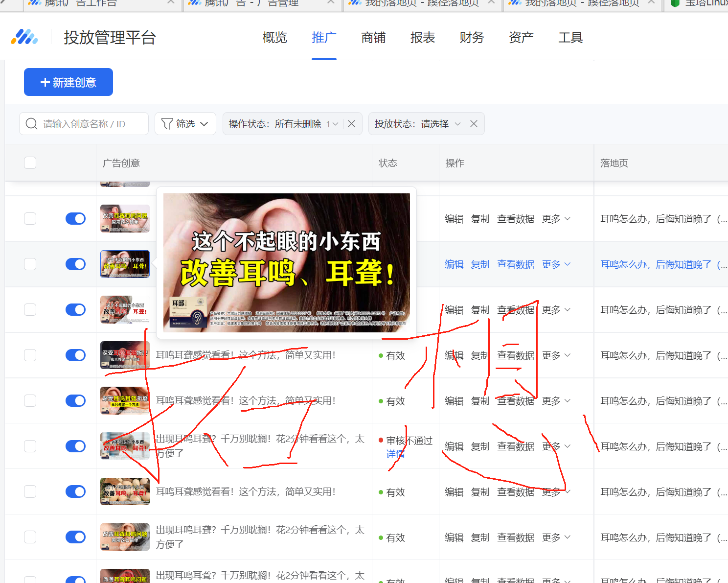
Task: Open the 报表 navigation tab
Action: [x=423, y=38]
